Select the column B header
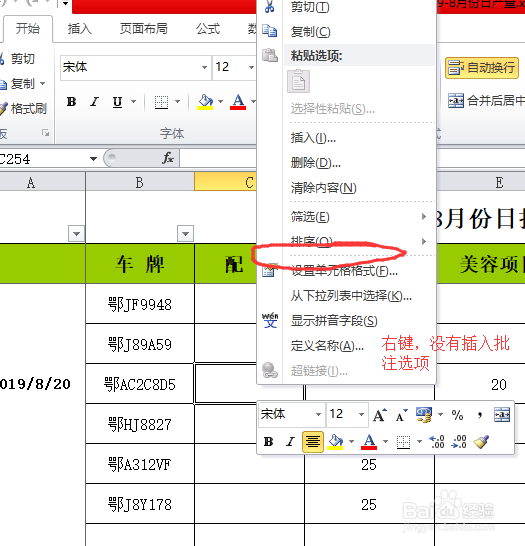This screenshot has height=546, width=525. click(140, 182)
